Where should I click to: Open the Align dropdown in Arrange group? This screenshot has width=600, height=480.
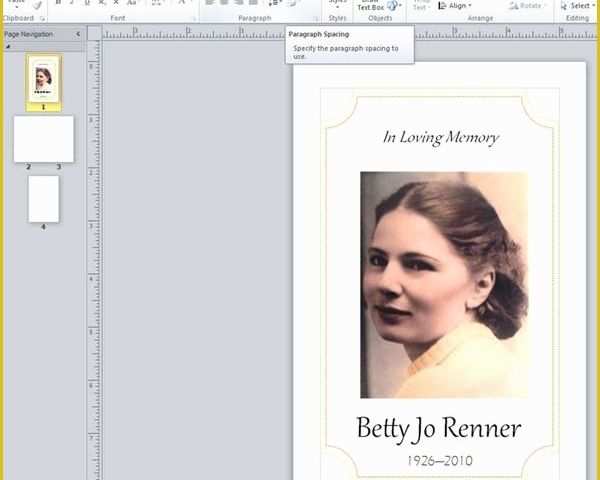pos(455,6)
